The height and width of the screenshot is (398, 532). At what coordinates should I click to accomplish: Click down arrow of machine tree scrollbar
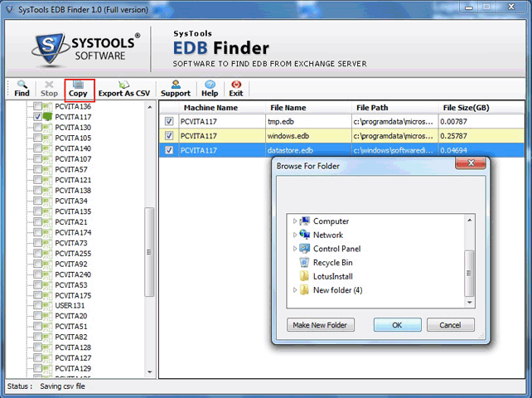point(150,372)
